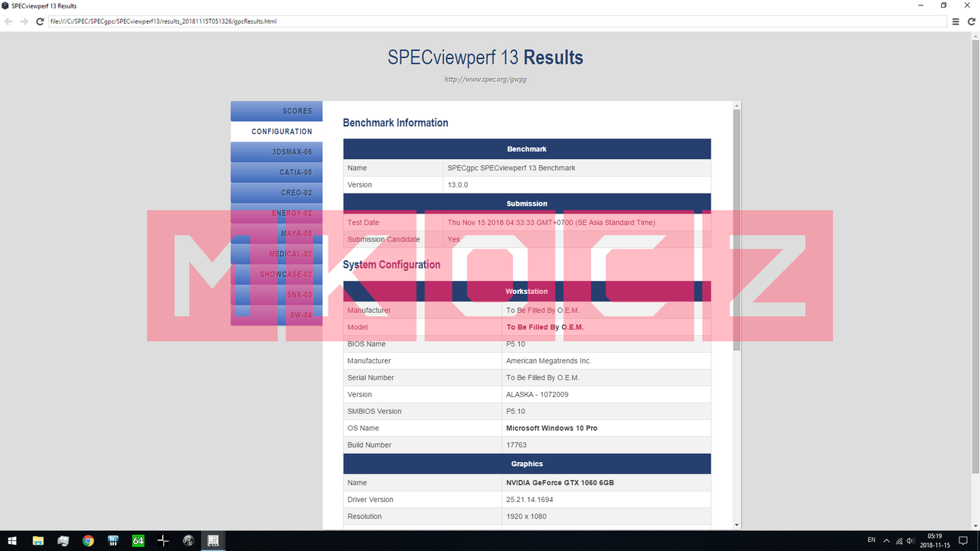Open the CREO-02 tab
The image size is (980, 551).
(276, 193)
